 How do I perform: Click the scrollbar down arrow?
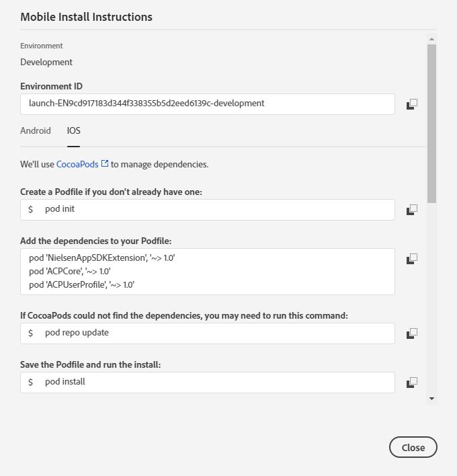pyautogui.click(x=431, y=399)
